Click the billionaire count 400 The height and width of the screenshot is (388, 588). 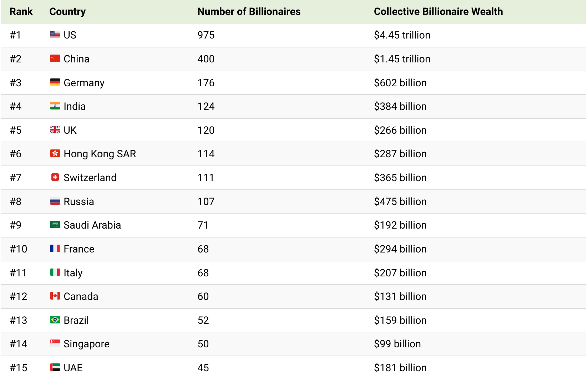206,59
